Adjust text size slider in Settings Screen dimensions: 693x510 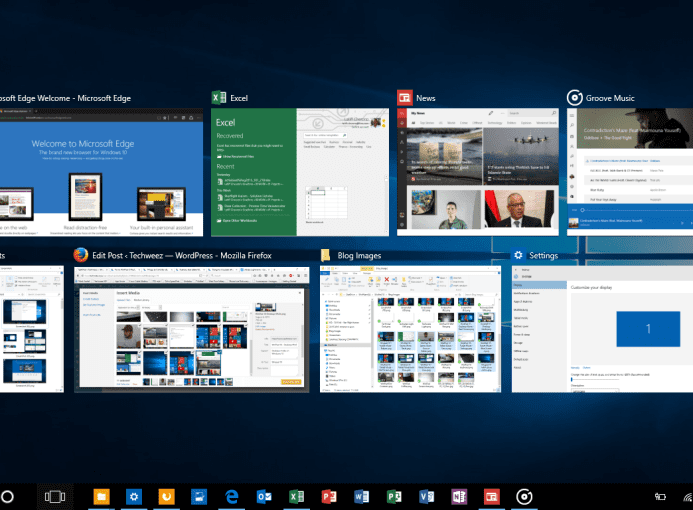coord(594,379)
